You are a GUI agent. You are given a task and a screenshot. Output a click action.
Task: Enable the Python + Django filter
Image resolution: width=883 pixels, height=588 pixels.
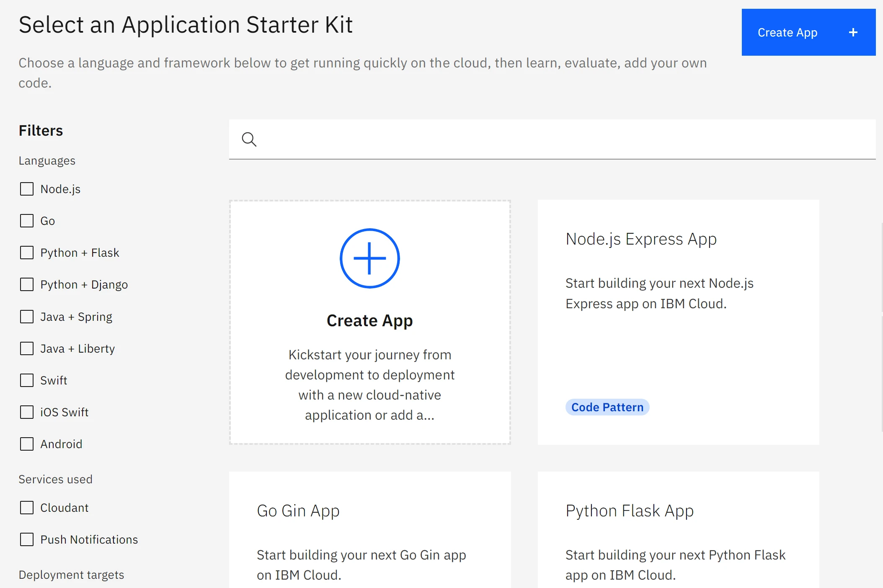[x=27, y=284]
